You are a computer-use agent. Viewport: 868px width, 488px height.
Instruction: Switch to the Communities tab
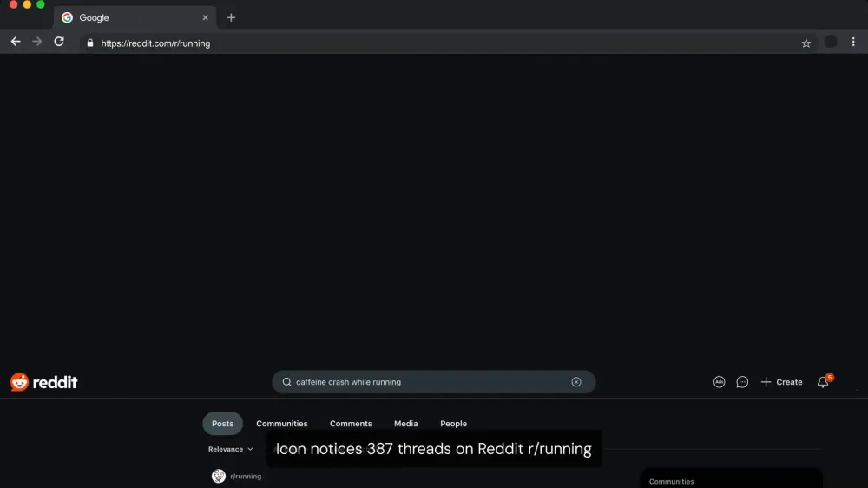click(x=282, y=424)
